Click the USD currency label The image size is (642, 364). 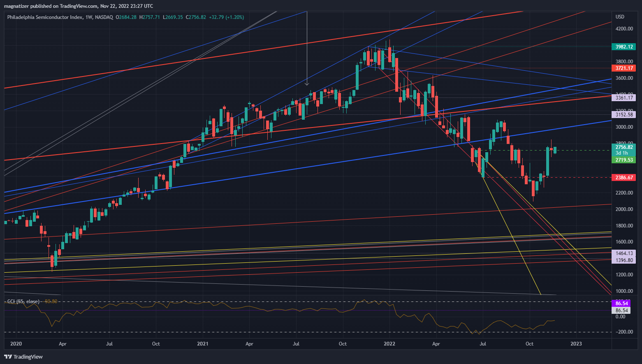(620, 17)
